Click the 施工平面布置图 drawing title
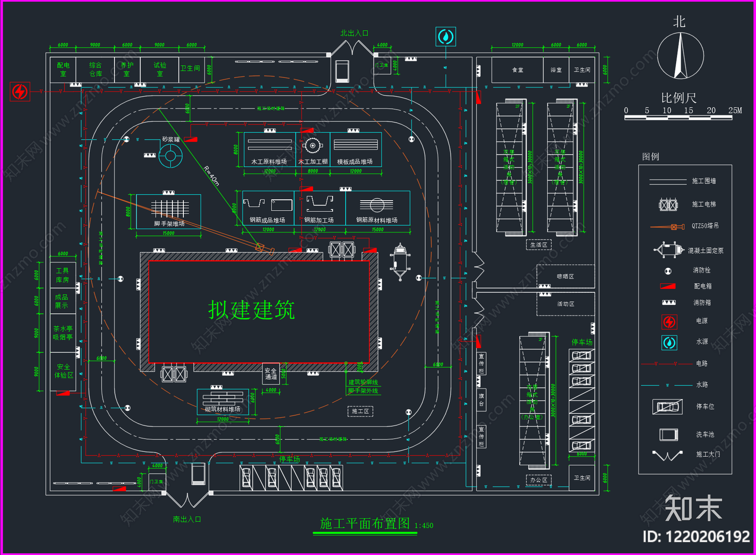Screen dimensions: 756x555 point(365,523)
